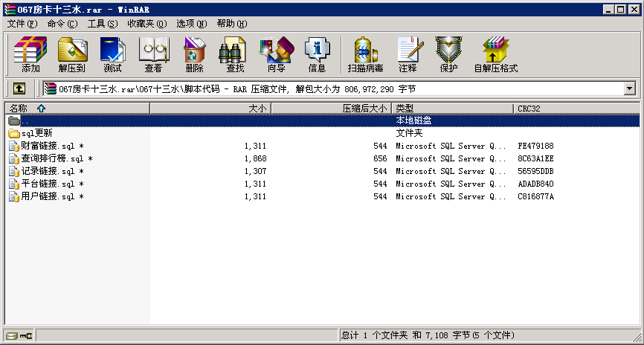Show archive Info (信息) icon
The height and width of the screenshot is (345, 644).
317,54
